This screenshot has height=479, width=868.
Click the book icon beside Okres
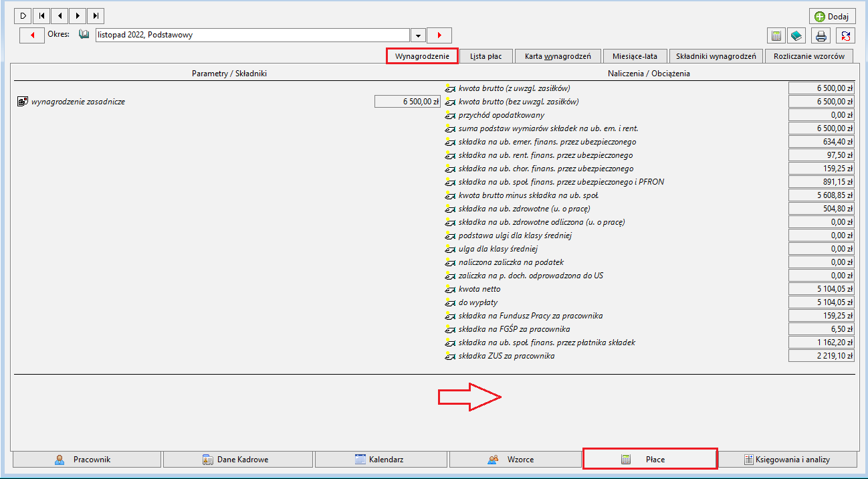coord(84,34)
